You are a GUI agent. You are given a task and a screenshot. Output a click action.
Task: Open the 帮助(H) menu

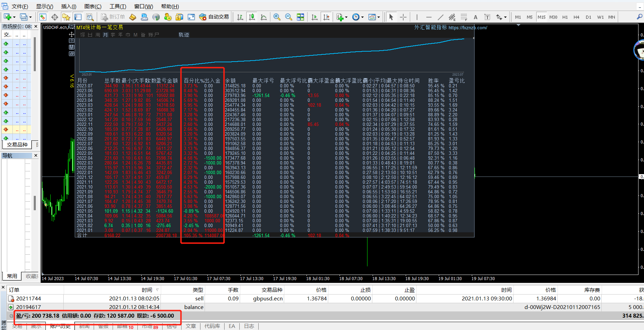(x=170, y=7)
